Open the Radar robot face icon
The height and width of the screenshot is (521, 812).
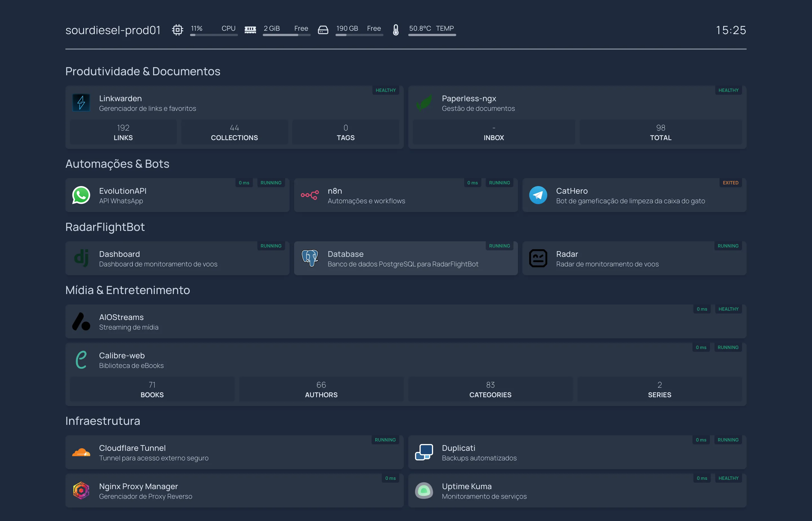point(538,259)
